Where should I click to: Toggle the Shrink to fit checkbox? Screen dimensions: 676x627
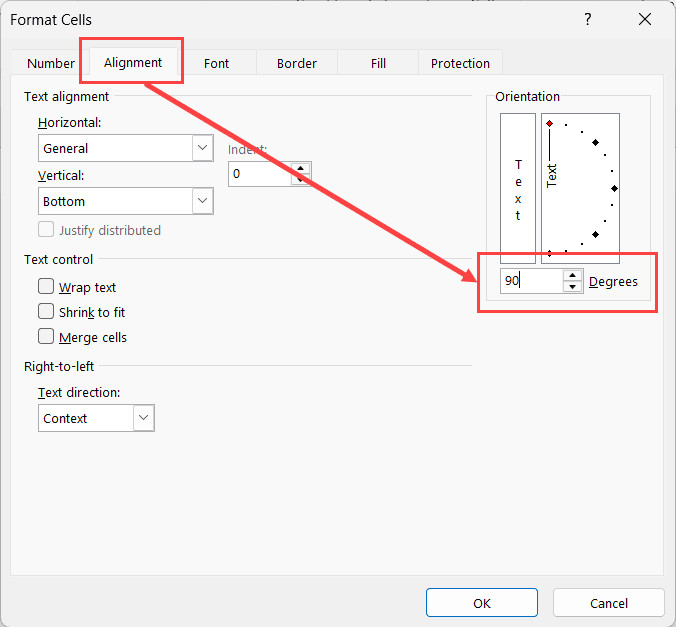pos(46,312)
